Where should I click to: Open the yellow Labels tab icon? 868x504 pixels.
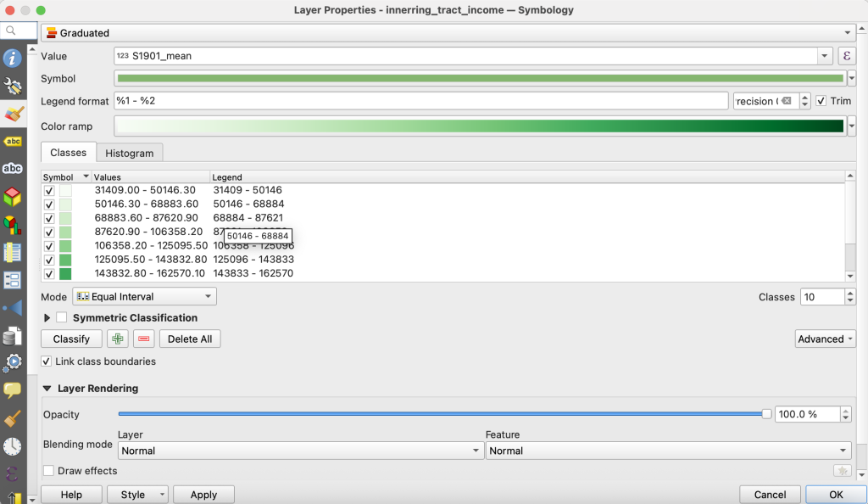pos(13,141)
